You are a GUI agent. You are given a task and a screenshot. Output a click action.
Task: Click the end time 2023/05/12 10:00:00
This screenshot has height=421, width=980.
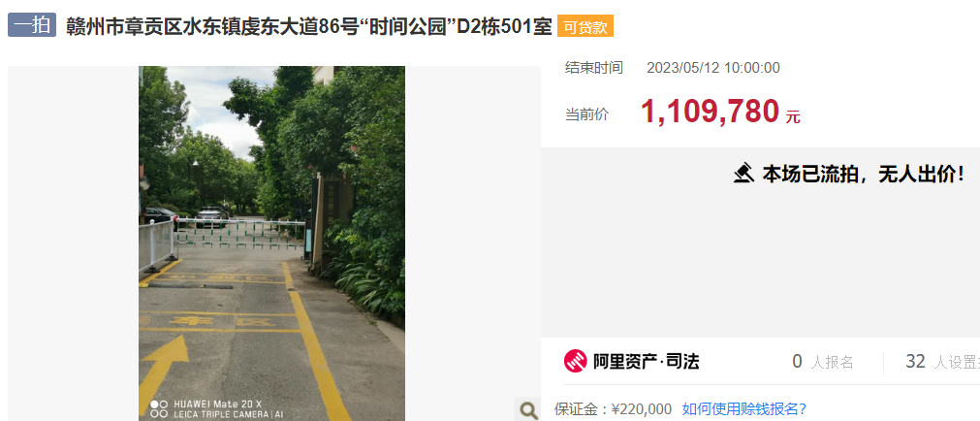pyautogui.click(x=713, y=68)
